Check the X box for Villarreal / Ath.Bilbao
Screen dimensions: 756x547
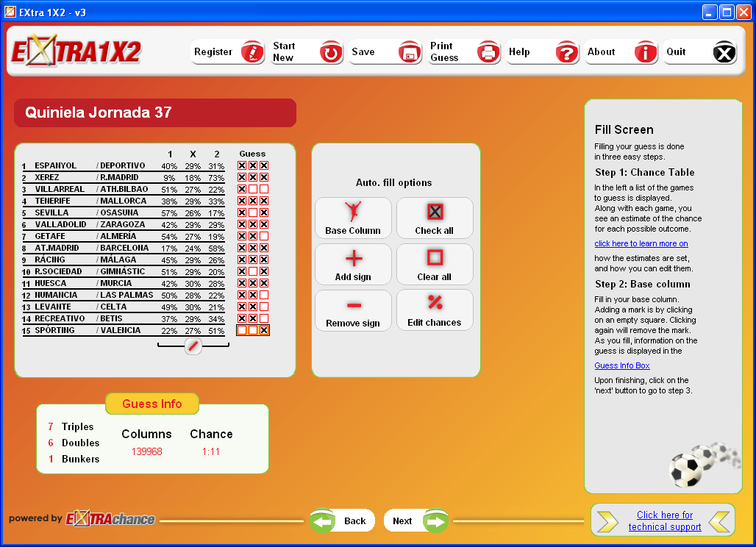(x=253, y=190)
